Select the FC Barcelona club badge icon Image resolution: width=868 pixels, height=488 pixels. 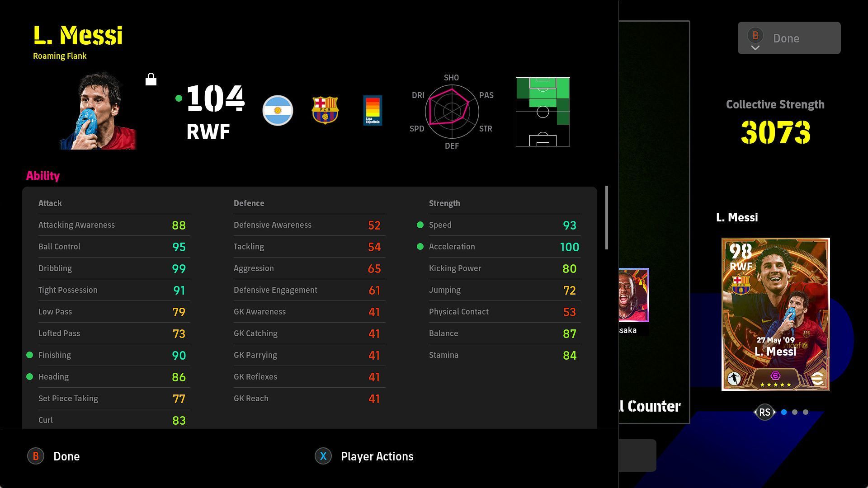325,111
